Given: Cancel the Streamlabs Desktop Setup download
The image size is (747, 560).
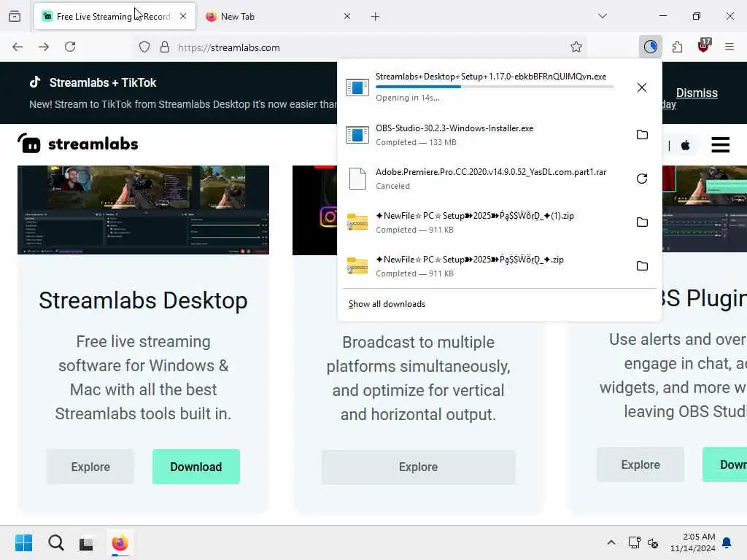Looking at the screenshot, I should (642, 87).
